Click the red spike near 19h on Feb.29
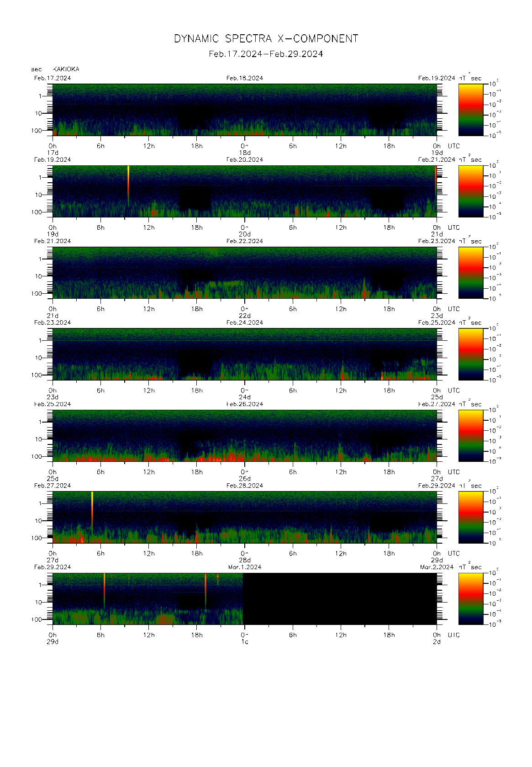The image size is (532, 767). coord(205,590)
